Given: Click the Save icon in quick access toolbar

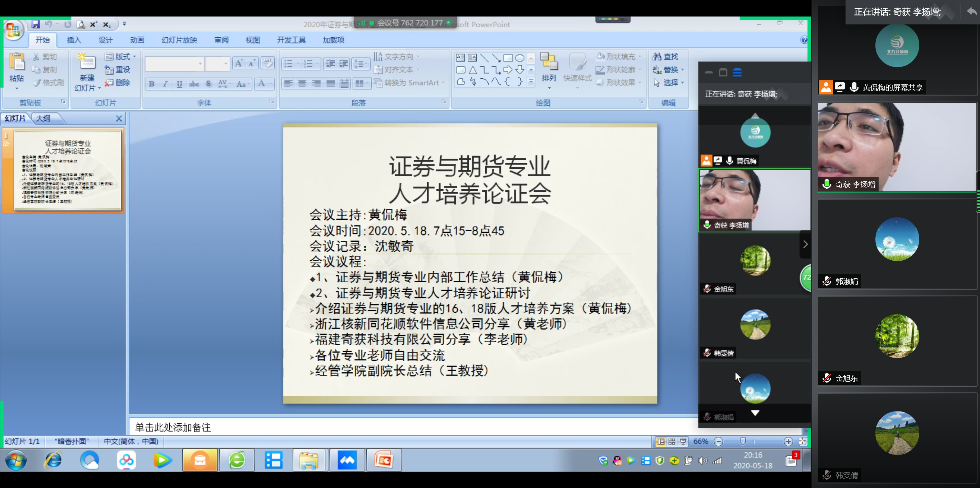Looking at the screenshot, I should click(x=36, y=24).
